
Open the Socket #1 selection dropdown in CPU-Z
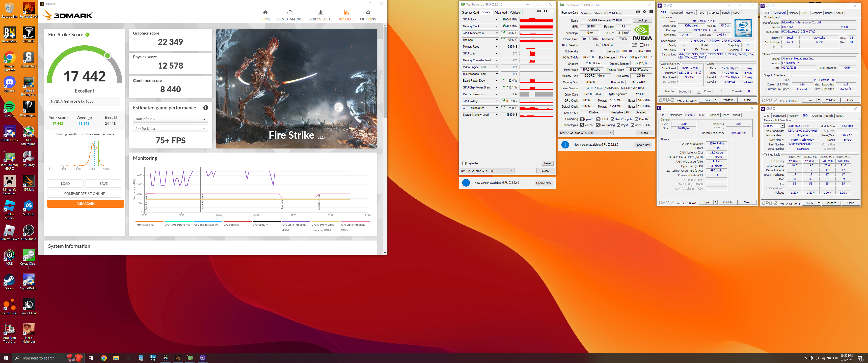tap(689, 91)
